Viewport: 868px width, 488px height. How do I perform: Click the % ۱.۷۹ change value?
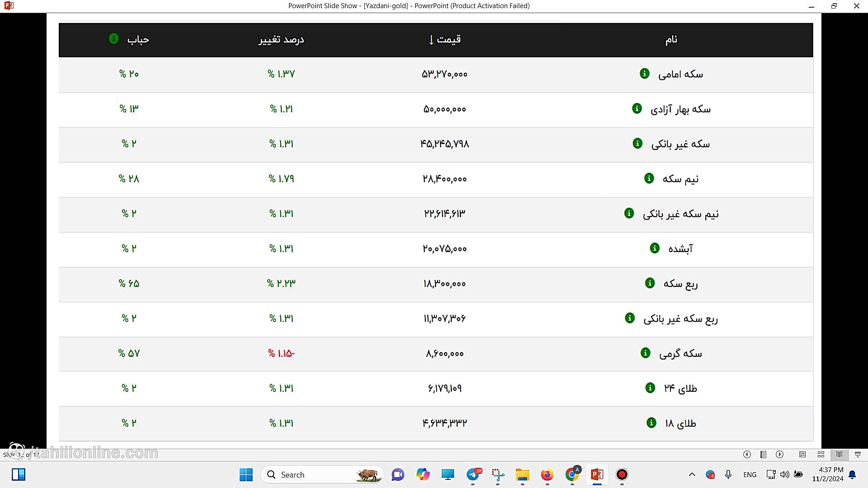[281, 178]
